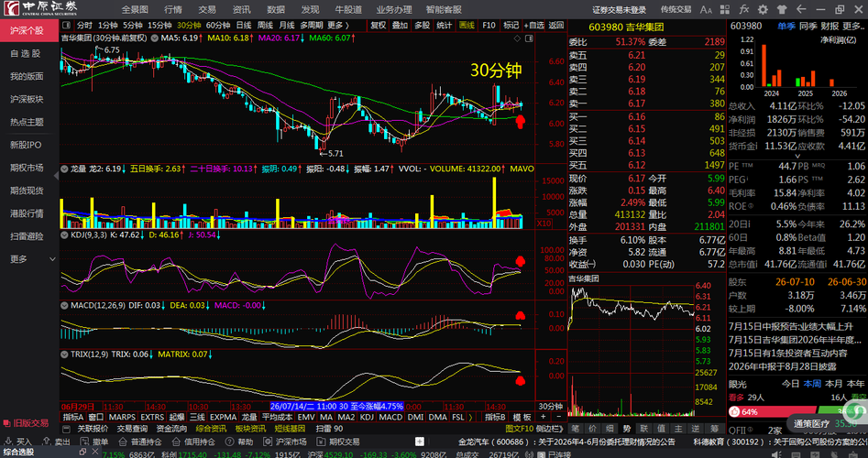Image resolution: width=868 pixels, height=458 pixels.
Task: Open 帮助 help in bottom toolbar
Action: coord(240,442)
